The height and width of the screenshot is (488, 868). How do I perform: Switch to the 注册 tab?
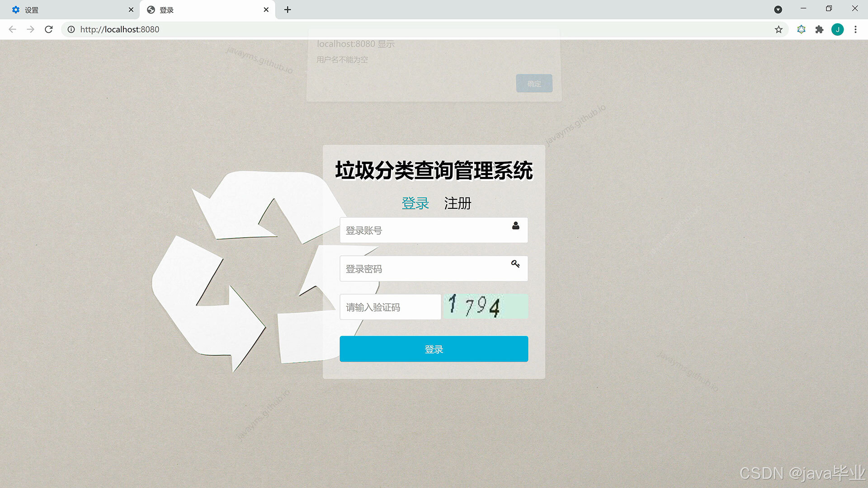point(458,203)
